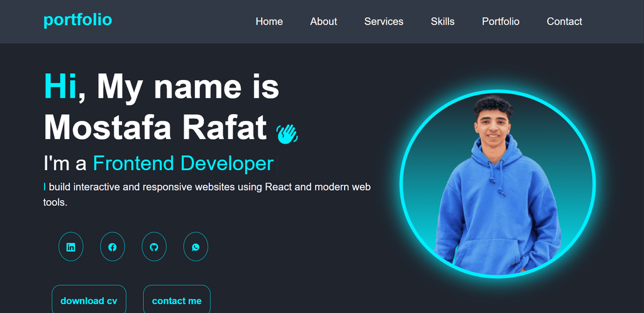Click the cyan 'Hi' word in heading

click(60, 87)
